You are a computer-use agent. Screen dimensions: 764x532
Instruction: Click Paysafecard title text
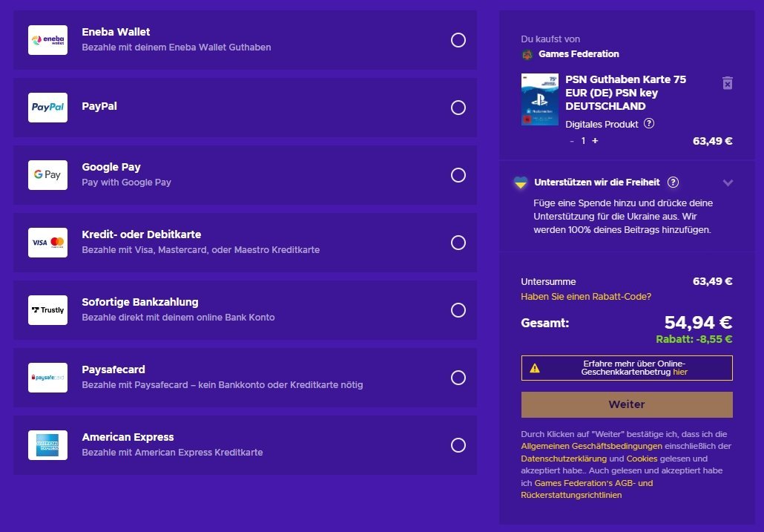(x=113, y=370)
